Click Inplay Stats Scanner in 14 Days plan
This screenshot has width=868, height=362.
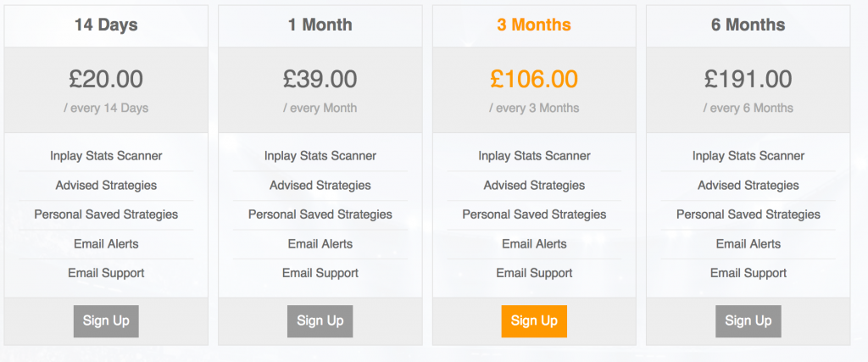[106, 156]
